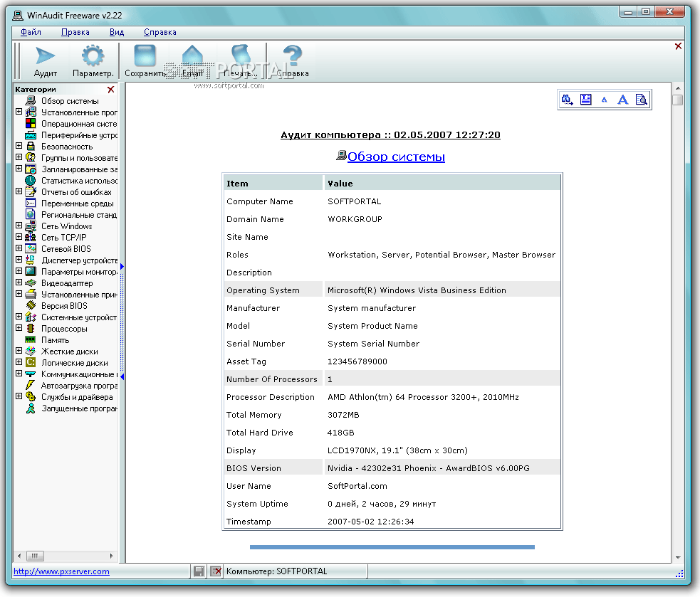The width and height of the screenshot is (700, 597).
Task: Expand Запланированные задания node
Action: click(x=19, y=168)
